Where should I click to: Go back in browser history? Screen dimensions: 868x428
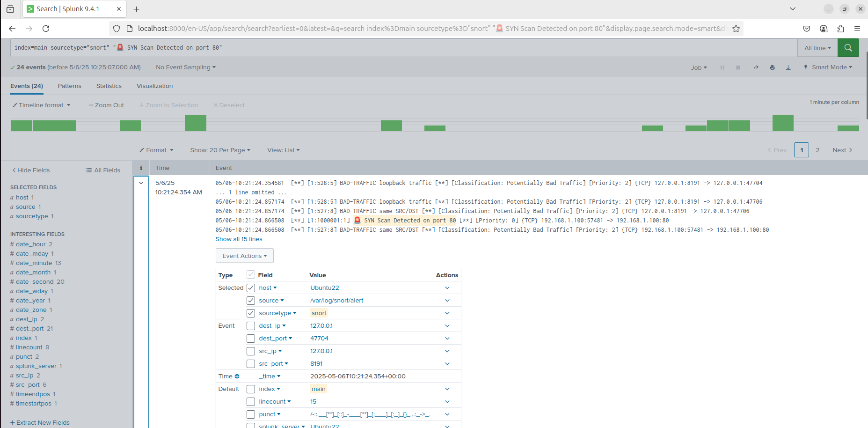tap(12, 29)
